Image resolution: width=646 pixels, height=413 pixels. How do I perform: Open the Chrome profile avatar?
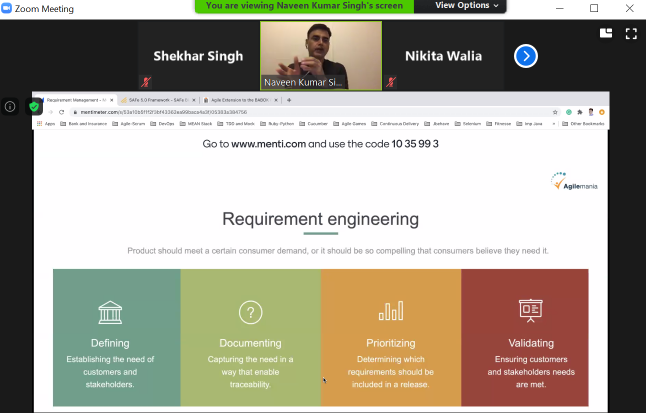(591, 112)
